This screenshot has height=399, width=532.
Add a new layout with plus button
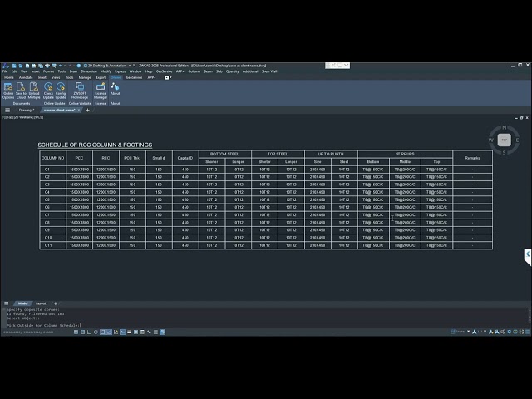click(x=56, y=303)
